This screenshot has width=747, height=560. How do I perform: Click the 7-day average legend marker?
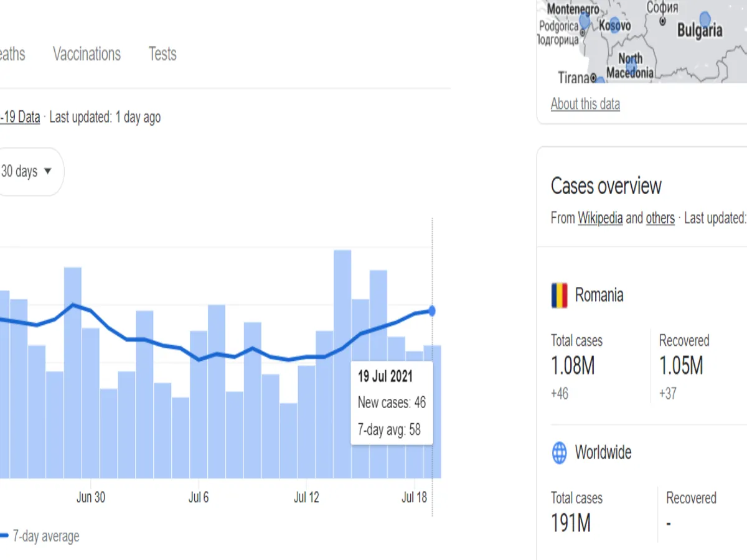4,536
